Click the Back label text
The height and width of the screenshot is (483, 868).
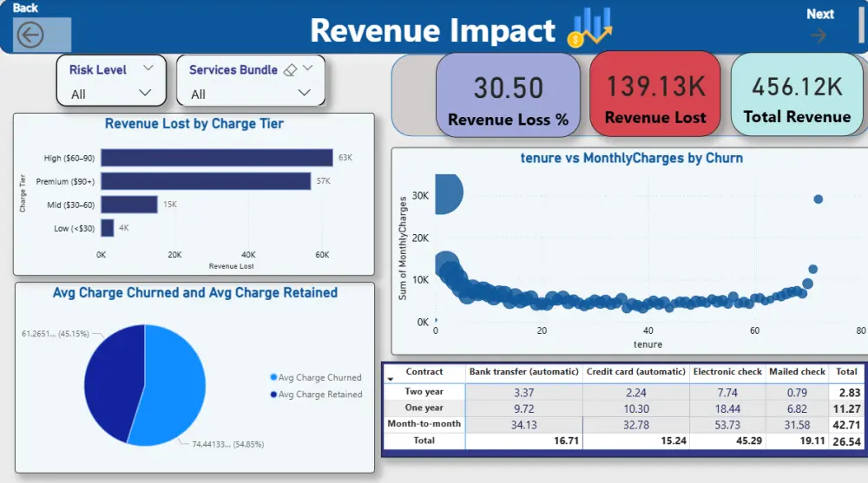point(25,8)
